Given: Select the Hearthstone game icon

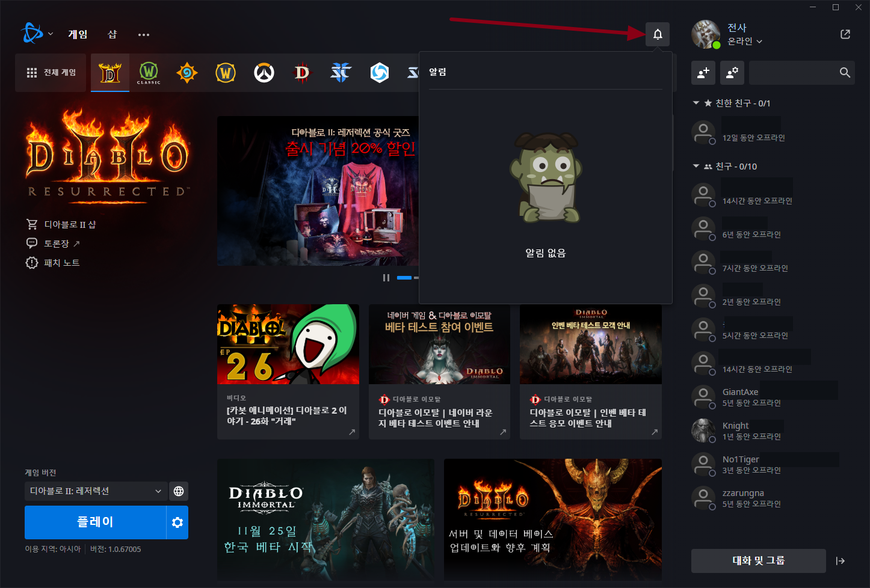Looking at the screenshot, I should (x=187, y=73).
